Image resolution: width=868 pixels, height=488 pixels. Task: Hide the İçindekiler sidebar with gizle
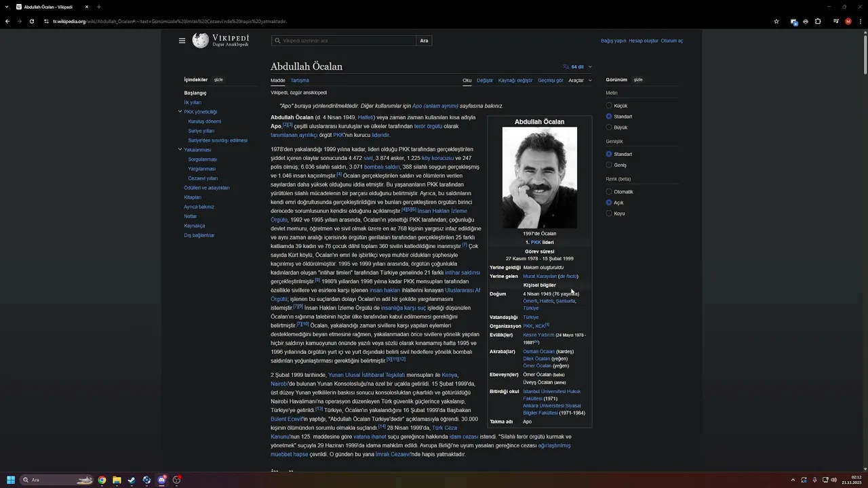(218, 80)
